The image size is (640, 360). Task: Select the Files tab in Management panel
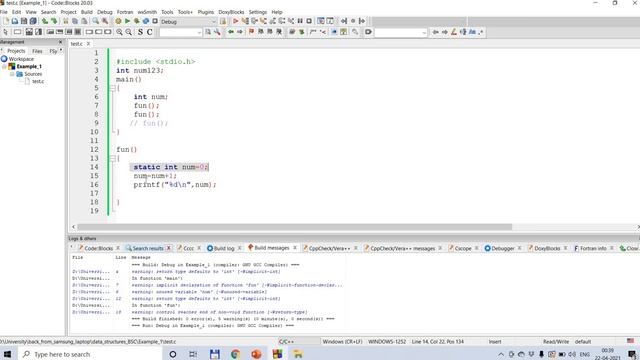point(37,51)
